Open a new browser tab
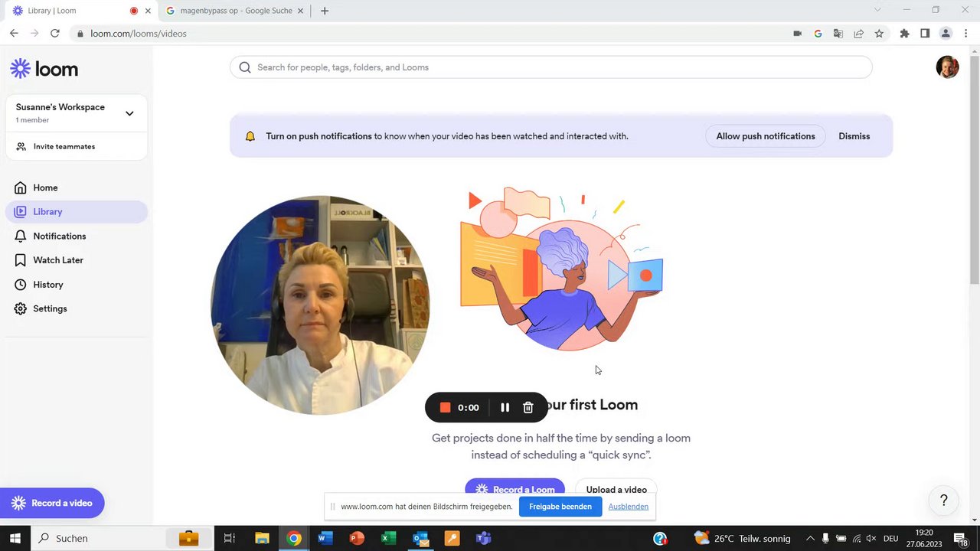This screenshot has height=551, width=980. coord(325,11)
